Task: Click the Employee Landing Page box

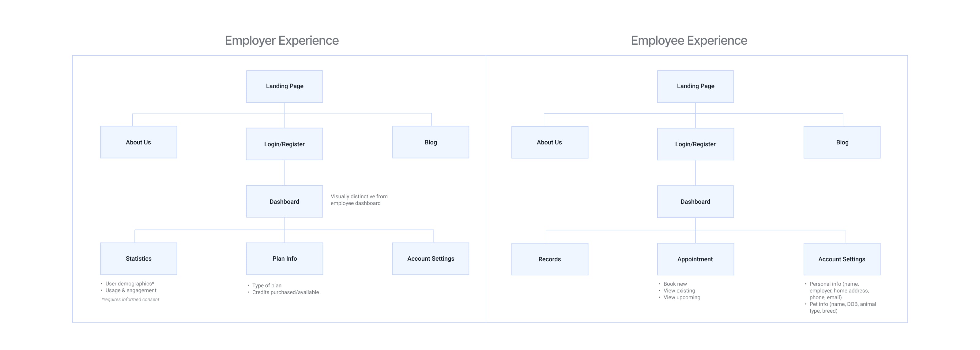Action: coord(695,86)
